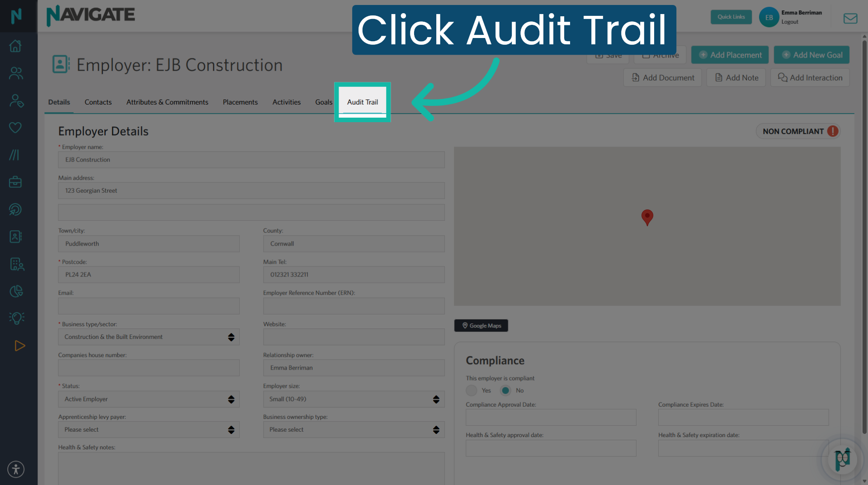Open the Audit Trail tab
The image size is (868, 485).
point(363,102)
